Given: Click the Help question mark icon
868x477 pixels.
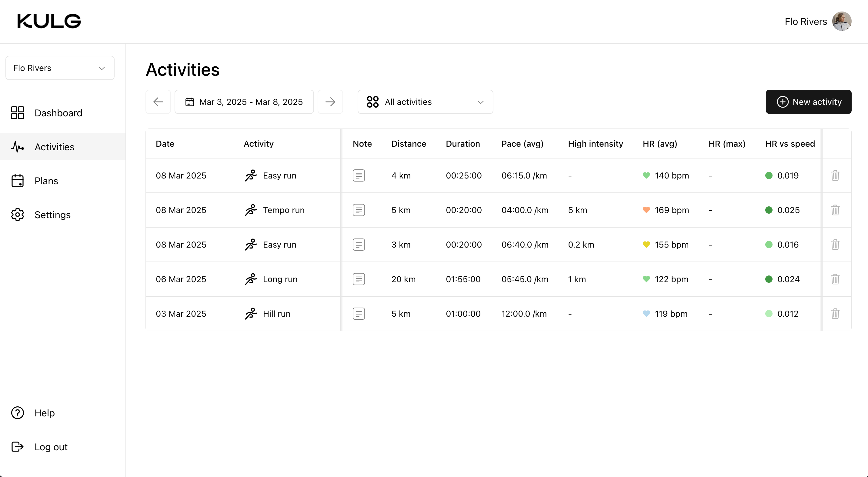Looking at the screenshot, I should click(x=18, y=413).
